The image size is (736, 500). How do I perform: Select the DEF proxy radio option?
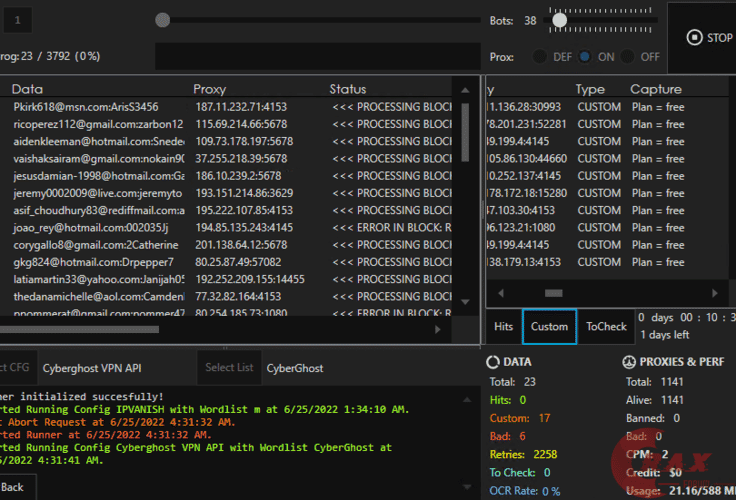pyautogui.click(x=540, y=57)
